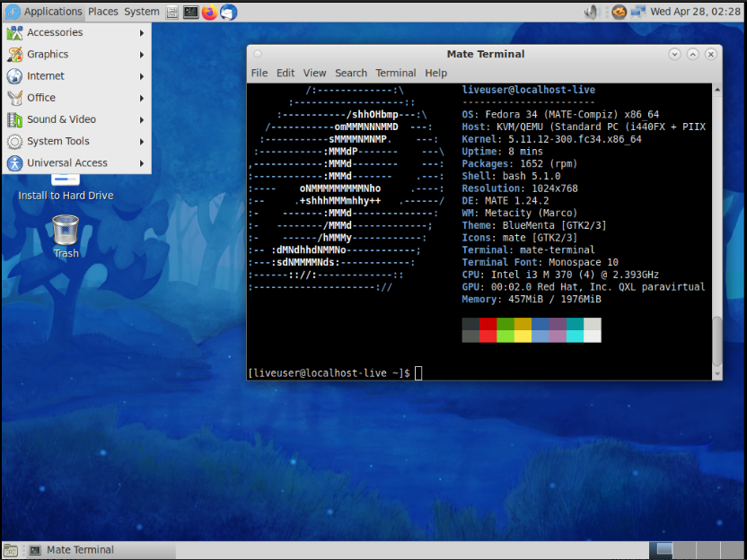Open the clock showing Wed Apr 28, 02:28
747x560 pixels.
695,12
